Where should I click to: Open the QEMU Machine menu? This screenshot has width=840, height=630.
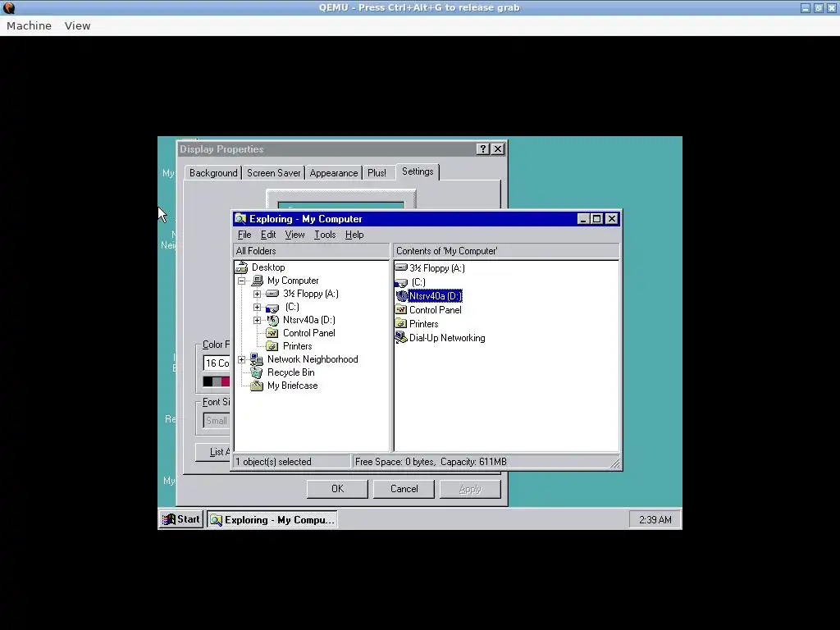29,25
